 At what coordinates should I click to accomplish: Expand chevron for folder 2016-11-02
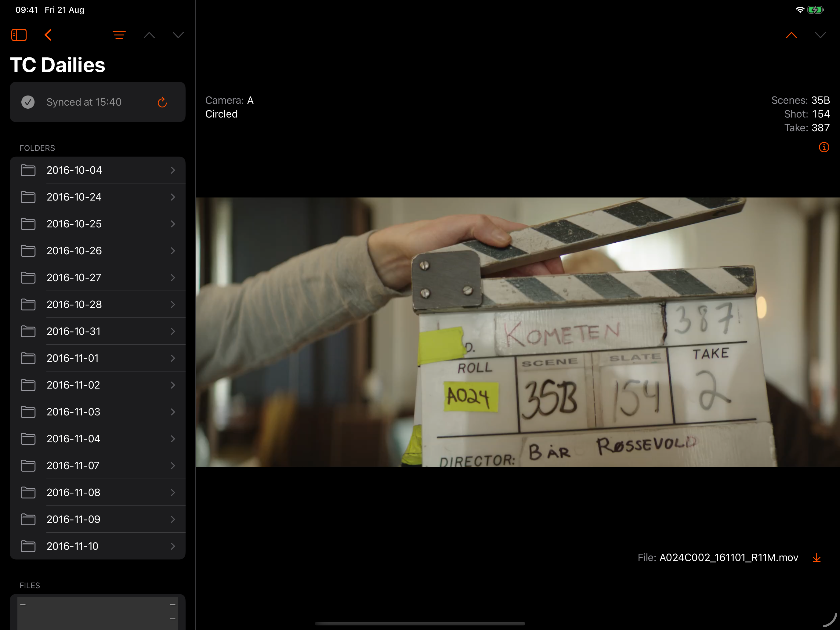pyautogui.click(x=173, y=385)
